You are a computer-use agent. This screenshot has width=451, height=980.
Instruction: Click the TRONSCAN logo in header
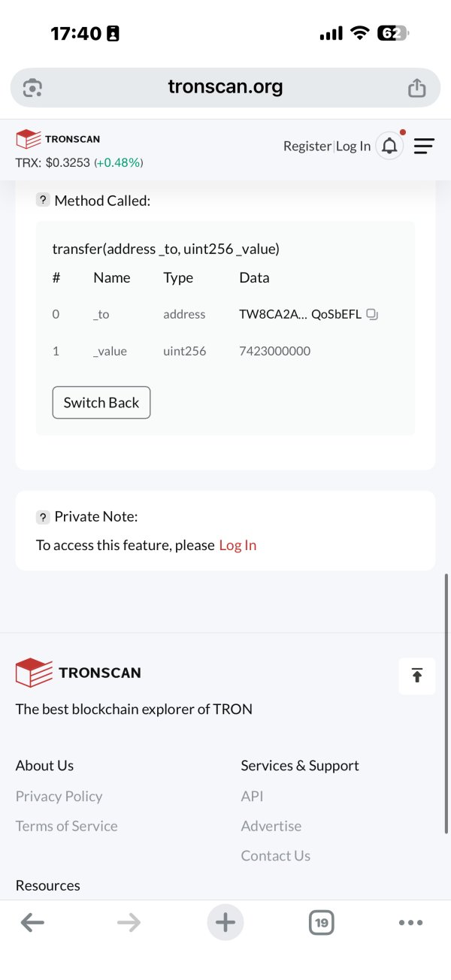[58, 139]
